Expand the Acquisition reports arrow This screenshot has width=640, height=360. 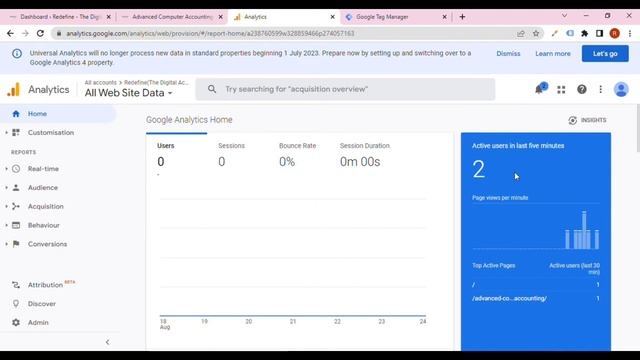tap(6, 206)
